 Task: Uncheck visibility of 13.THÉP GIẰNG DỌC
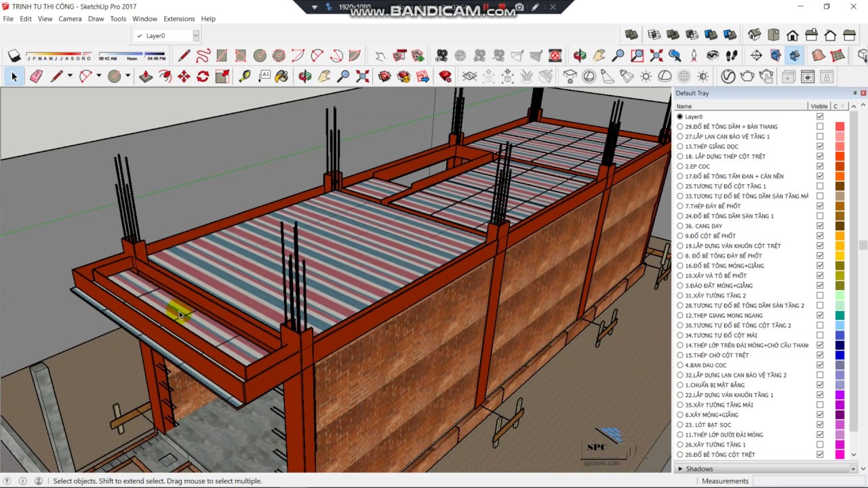click(x=820, y=146)
